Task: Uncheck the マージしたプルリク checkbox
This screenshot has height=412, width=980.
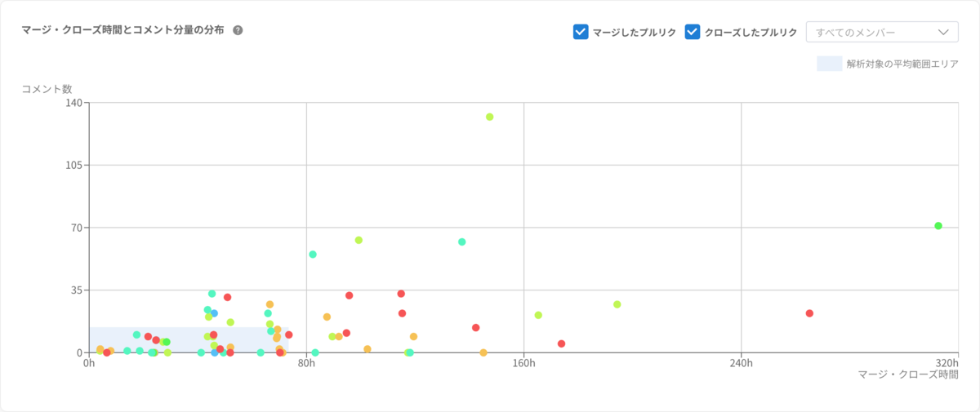Action: coord(581,32)
